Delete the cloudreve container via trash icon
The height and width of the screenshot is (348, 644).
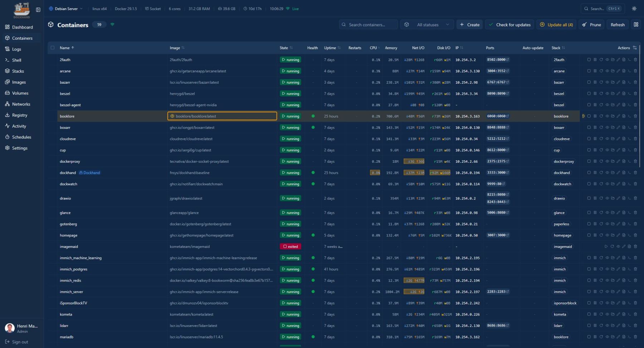[635, 139]
